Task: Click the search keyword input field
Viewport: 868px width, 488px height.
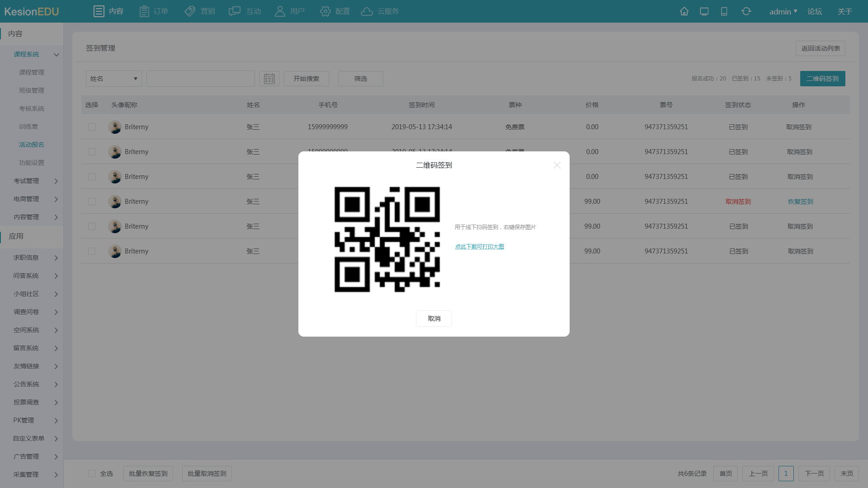Action: pyautogui.click(x=200, y=79)
